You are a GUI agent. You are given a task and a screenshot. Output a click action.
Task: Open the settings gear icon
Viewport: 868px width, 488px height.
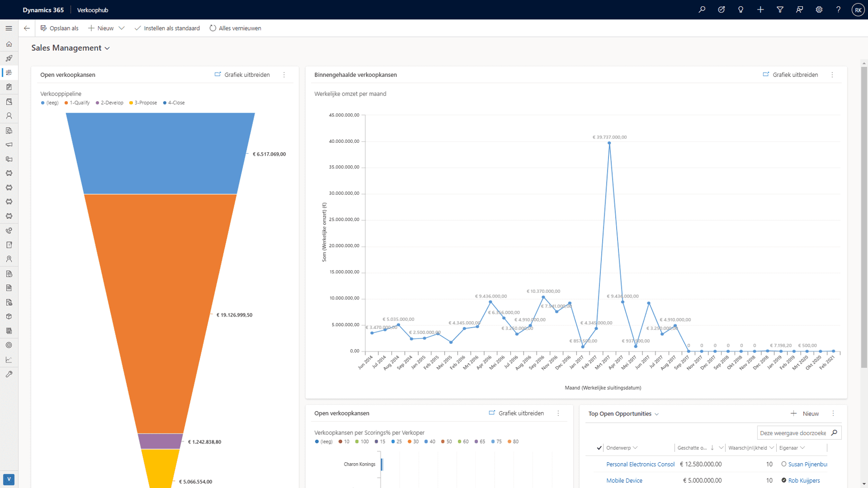coord(819,10)
